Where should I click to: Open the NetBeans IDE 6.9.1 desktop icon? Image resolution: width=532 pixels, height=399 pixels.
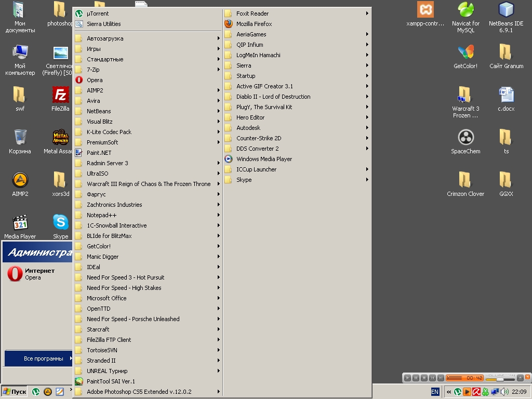coord(506,10)
